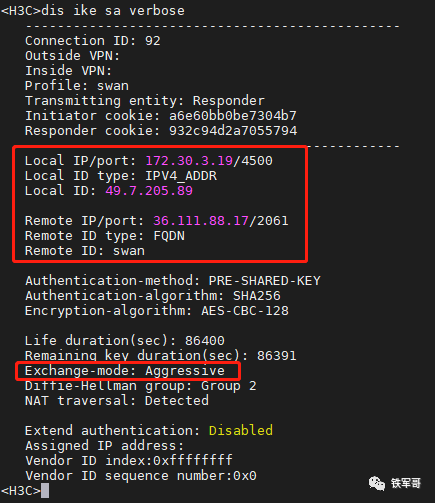Viewport: 435px width, 503px height.
Task: Click the local IP address 172.30.3.19
Action: 189,161
